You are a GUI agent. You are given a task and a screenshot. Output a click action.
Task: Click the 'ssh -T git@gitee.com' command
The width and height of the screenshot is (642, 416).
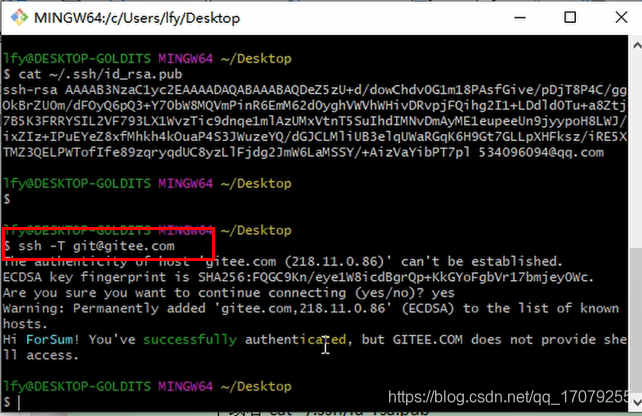97,246
